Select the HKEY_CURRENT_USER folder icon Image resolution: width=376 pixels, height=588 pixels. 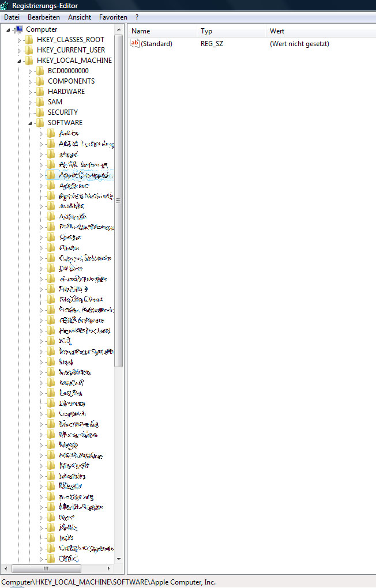tap(29, 50)
